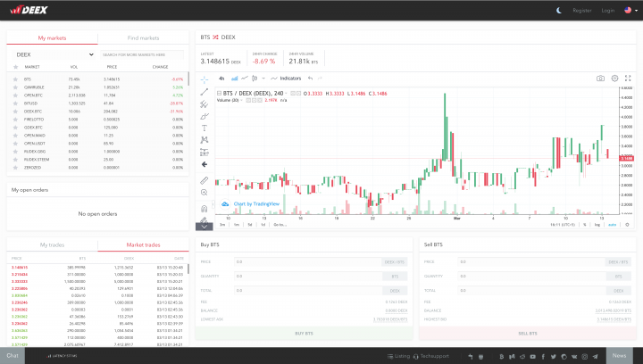Select the brush drawing tool
643x364 pixels.
pyautogui.click(x=205, y=116)
